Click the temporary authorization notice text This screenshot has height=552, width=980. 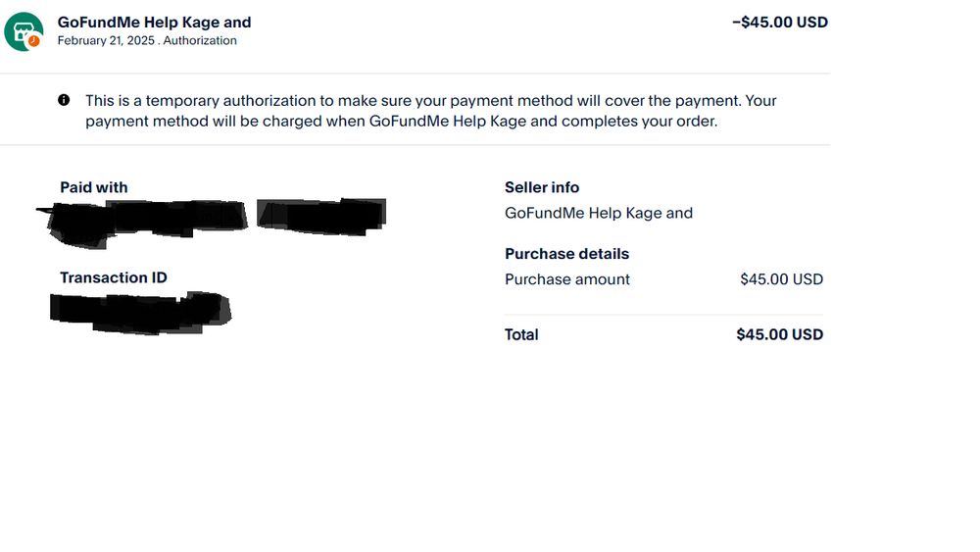pyautogui.click(x=431, y=111)
